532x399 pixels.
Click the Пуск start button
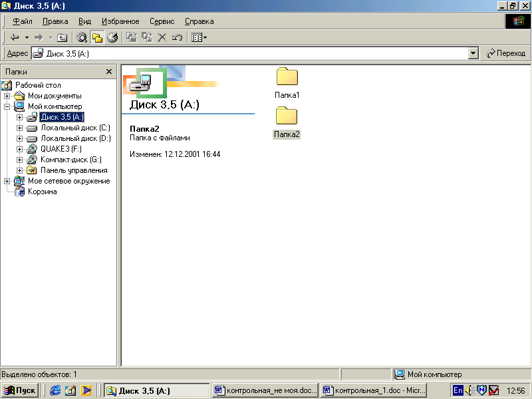(19, 390)
